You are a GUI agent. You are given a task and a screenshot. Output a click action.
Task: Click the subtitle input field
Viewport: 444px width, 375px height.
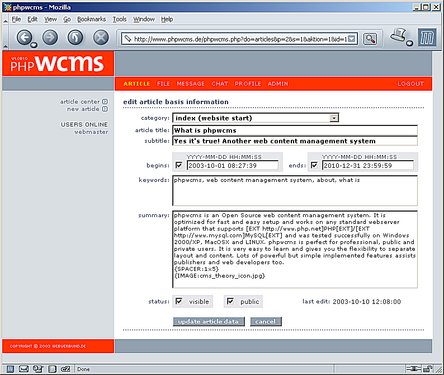pos(295,141)
